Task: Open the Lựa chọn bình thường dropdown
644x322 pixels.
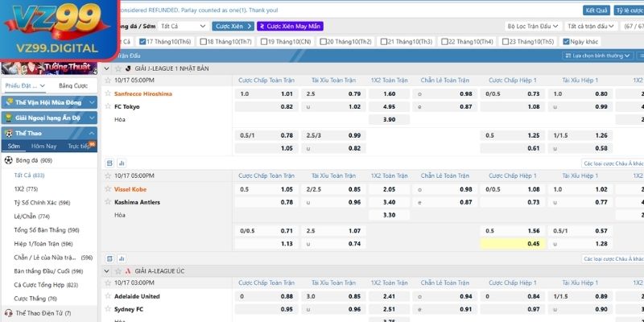Action: 597,56
